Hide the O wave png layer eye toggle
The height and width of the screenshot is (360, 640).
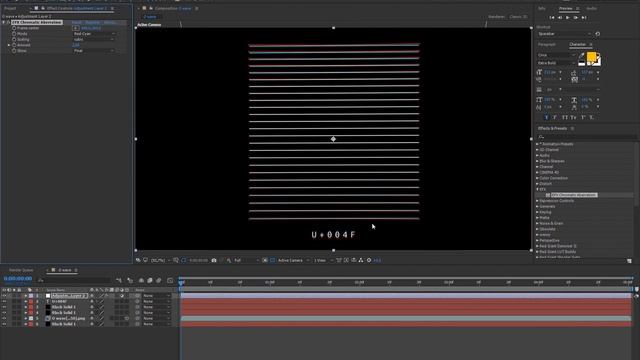(x=4, y=318)
